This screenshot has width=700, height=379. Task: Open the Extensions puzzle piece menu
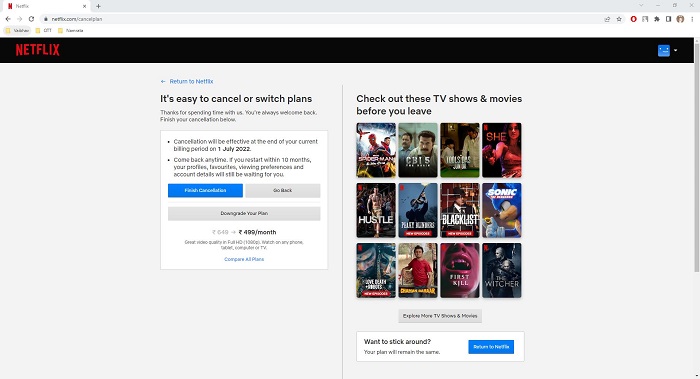pos(657,19)
